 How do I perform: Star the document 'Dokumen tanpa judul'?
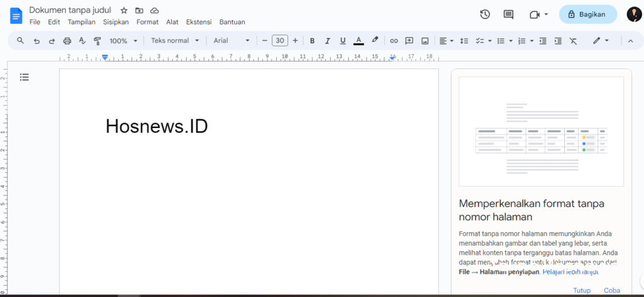(x=124, y=11)
